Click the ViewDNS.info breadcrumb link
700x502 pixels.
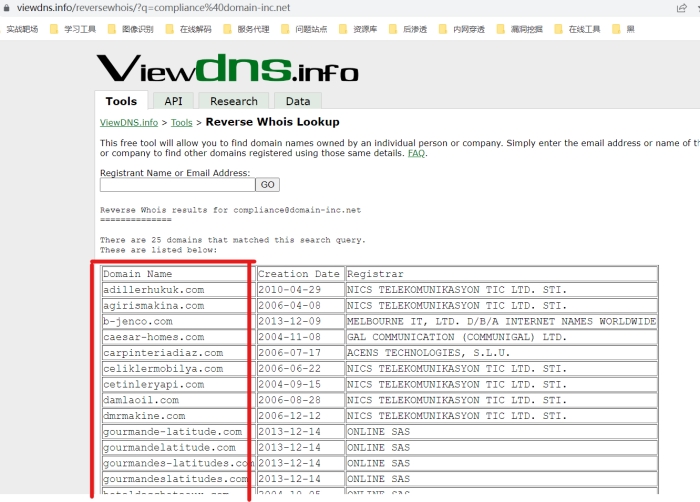point(129,123)
